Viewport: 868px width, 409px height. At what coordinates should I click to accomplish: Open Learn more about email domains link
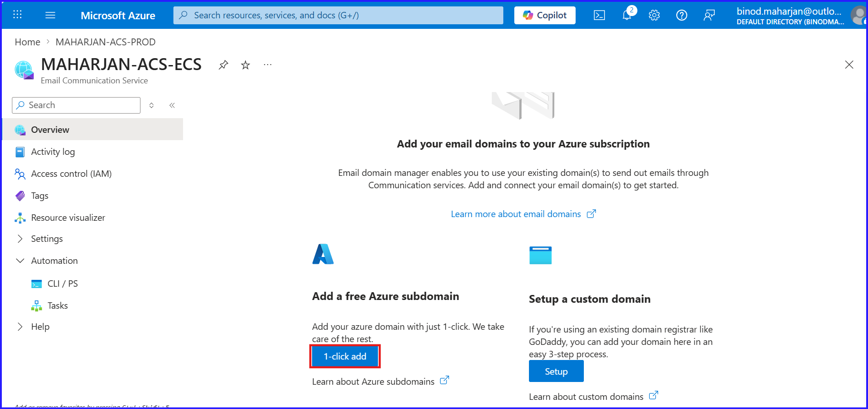516,214
